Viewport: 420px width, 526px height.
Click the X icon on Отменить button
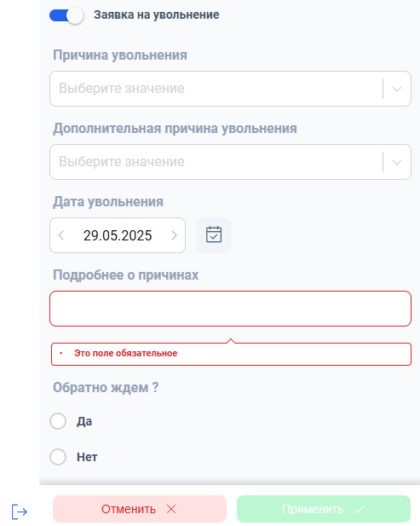(x=171, y=509)
